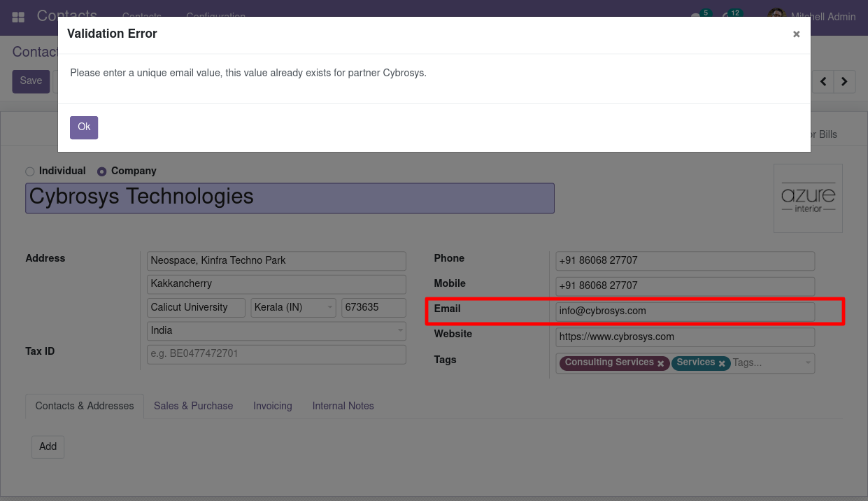The height and width of the screenshot is (501, 868).
Task: Click the Website URL field
Action: point(685,337)
